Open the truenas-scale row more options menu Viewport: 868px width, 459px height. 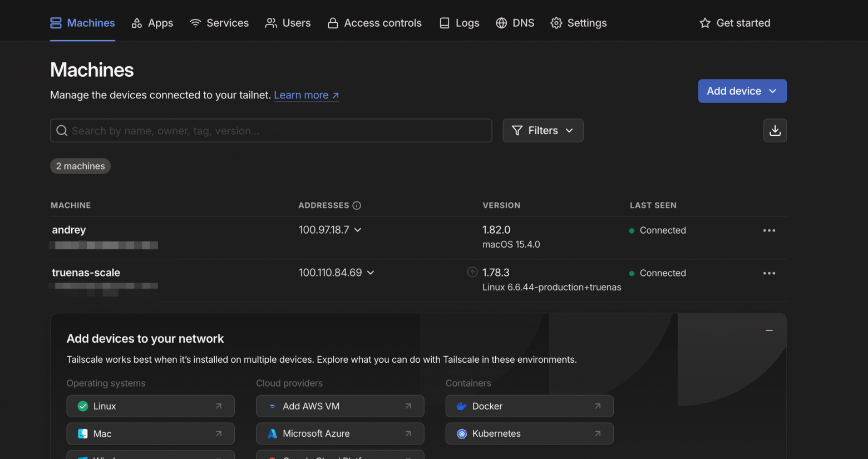point(769,273)
